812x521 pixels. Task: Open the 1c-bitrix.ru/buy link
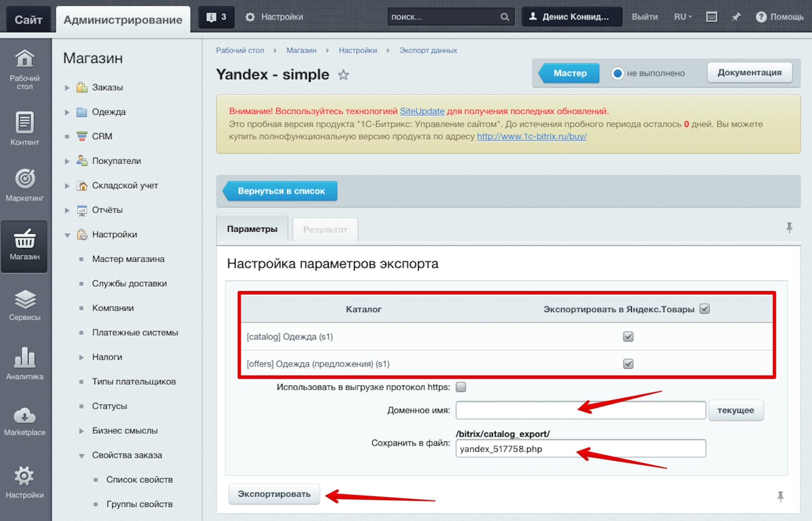pyautogui.click(x=532, y=136)
